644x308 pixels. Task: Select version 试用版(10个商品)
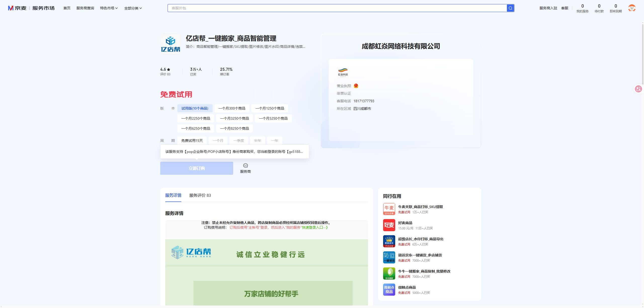tap(195, 108)
